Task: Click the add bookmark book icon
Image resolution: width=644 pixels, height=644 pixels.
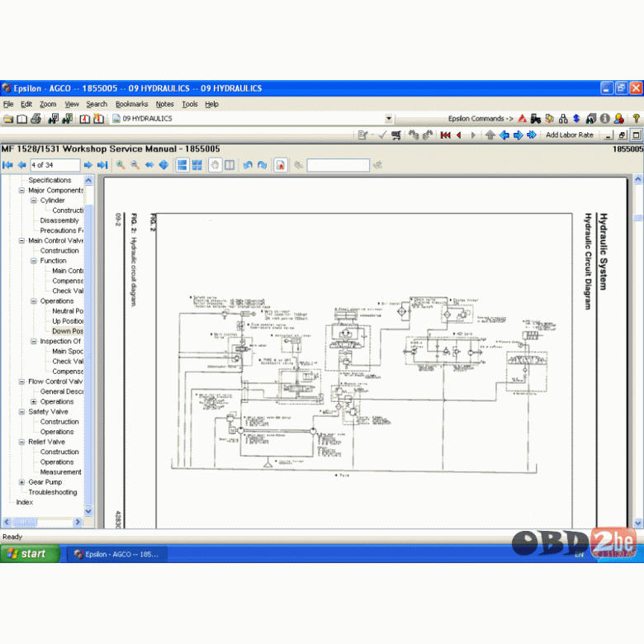Action: coord(98,119)
